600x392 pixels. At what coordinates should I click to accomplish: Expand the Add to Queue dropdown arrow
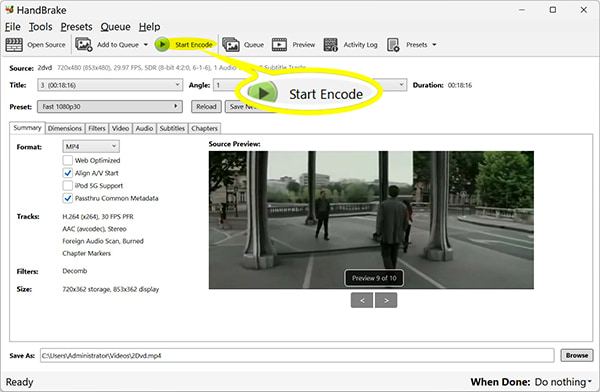click(x=146, y=45)
